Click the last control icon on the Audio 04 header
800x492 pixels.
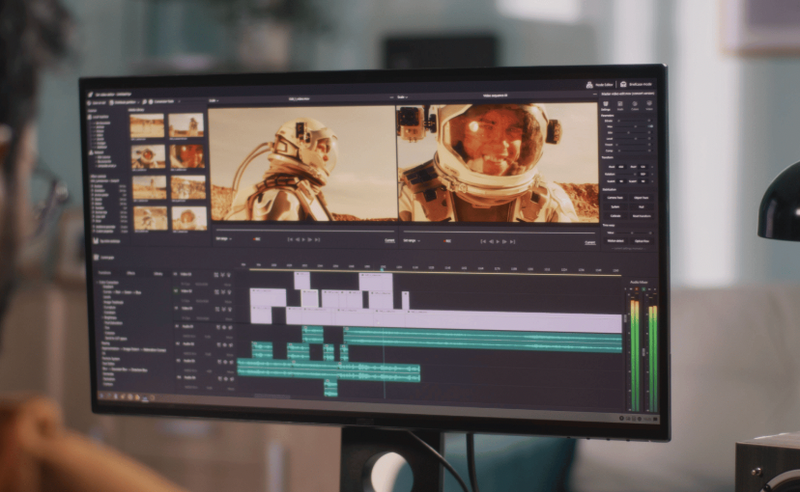[x=232, y=379]
